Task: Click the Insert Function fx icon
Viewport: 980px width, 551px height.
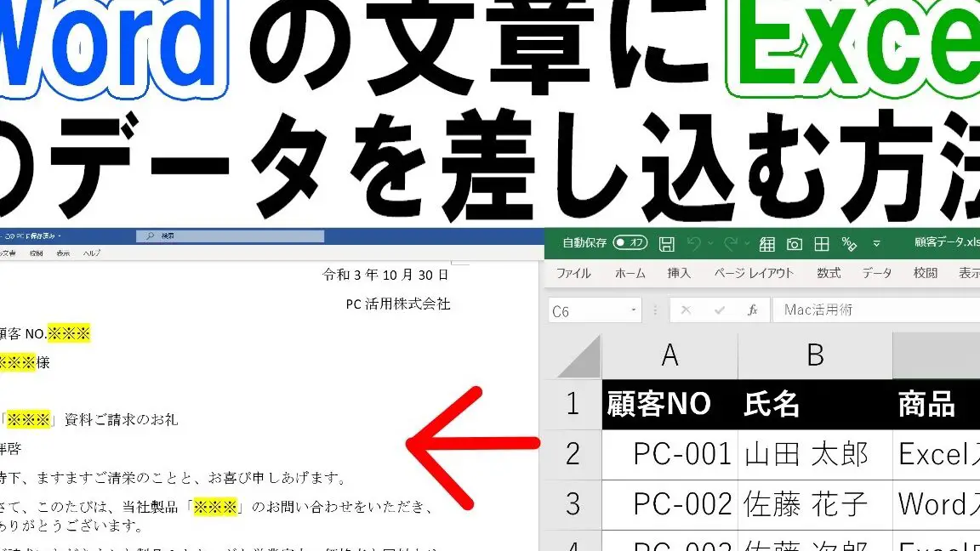Action: (753, 310)
